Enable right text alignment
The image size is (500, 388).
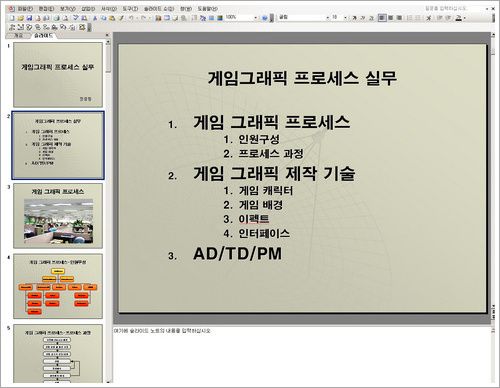tap(399, 18)
